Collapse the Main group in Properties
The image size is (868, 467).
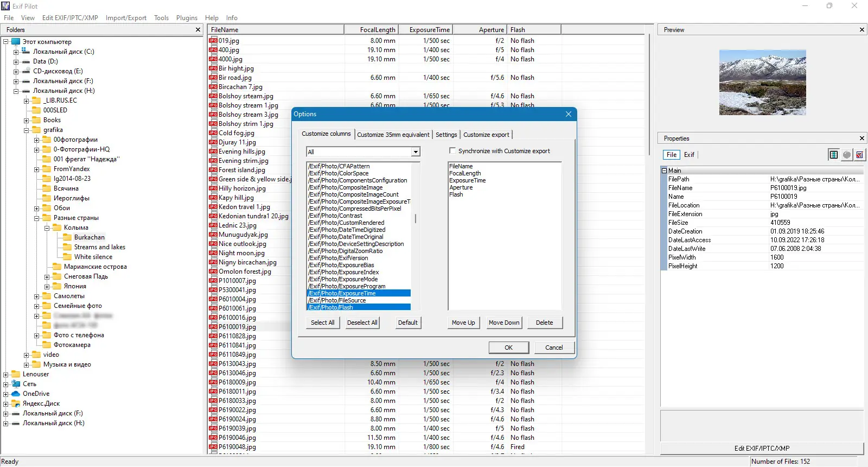pyautogui.click(x=664, y=171)
